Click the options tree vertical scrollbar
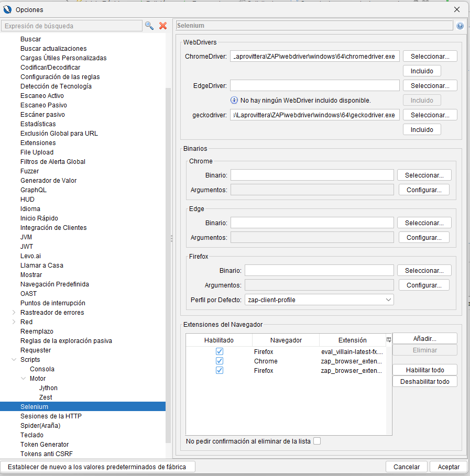The height and width of the screenshot is (476, 470). pyautogui.click(x=168, y=262)
